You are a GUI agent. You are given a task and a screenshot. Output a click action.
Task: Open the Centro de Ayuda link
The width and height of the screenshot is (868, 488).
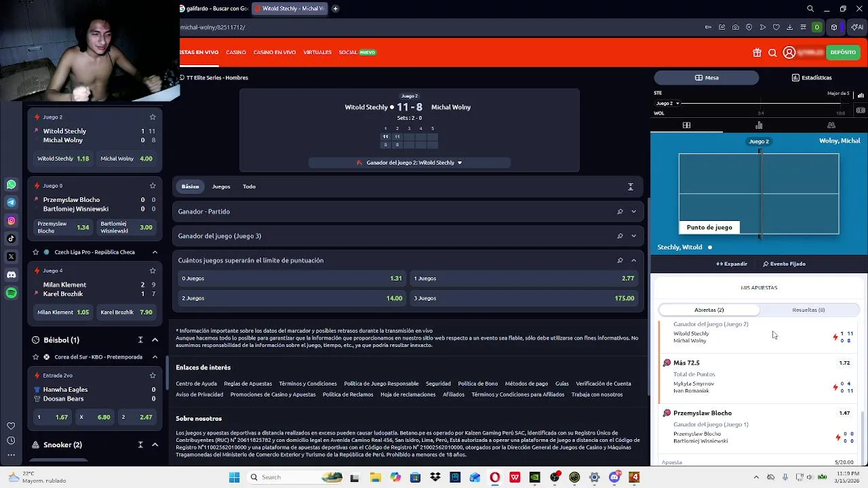(196, 384)
